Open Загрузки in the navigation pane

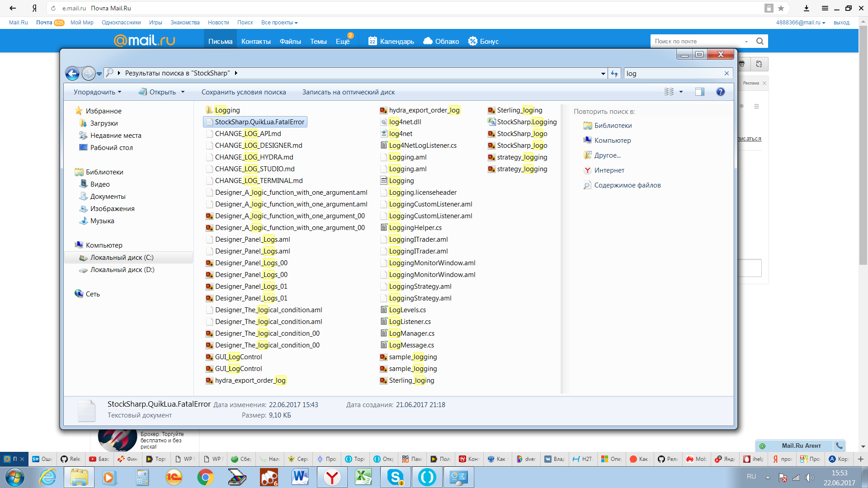click(x=104, y=123)
